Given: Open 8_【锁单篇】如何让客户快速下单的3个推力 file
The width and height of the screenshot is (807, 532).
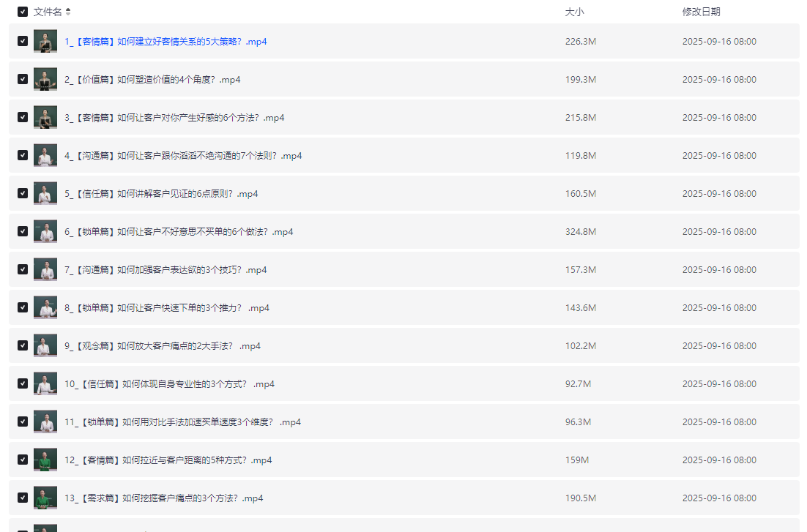Looking at the screenshot, I should click(166, 308).
